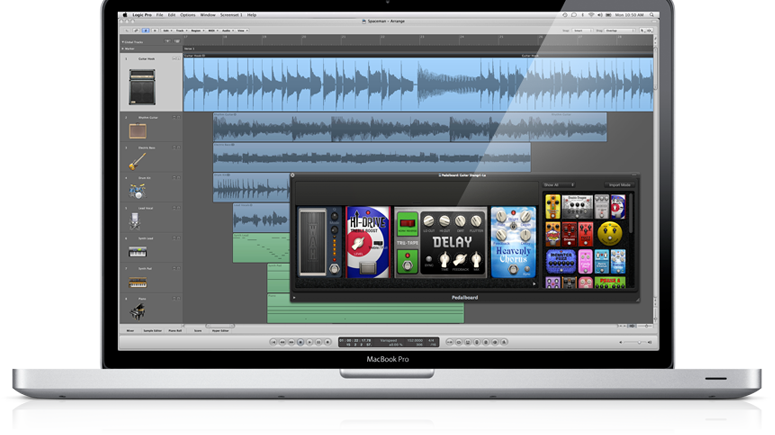Image resolution: width=775 pixels, height=435 pixels.
Task: Open the Guitar Hook amp track icon
Action: click(x=142, y=87)
